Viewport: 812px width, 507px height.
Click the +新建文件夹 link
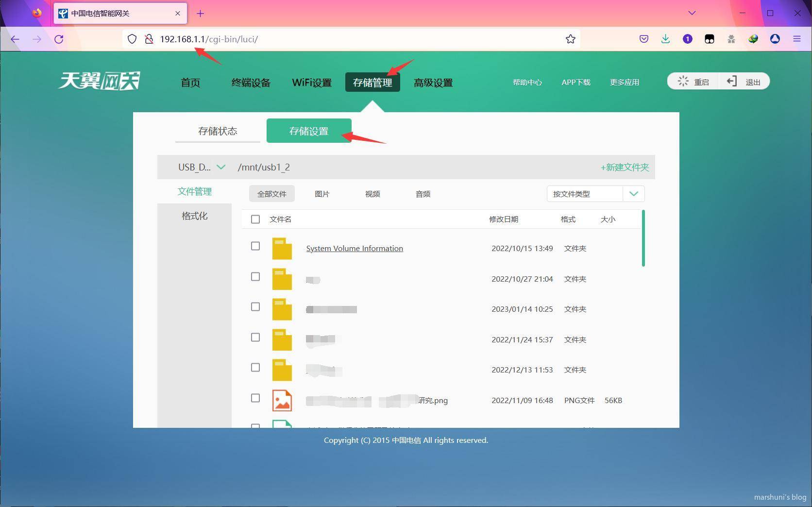click(625, 167)
